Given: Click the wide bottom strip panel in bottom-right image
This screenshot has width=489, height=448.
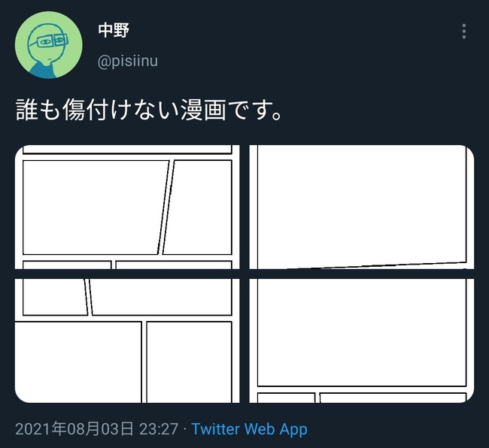Looking at the screenshot, I should point(393,398).
